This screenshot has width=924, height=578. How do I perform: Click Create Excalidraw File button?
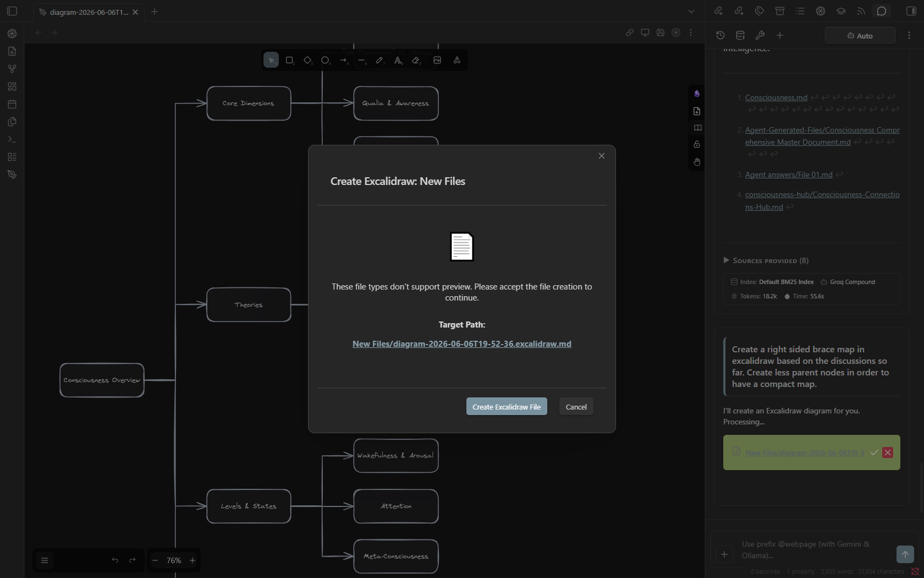507,406
